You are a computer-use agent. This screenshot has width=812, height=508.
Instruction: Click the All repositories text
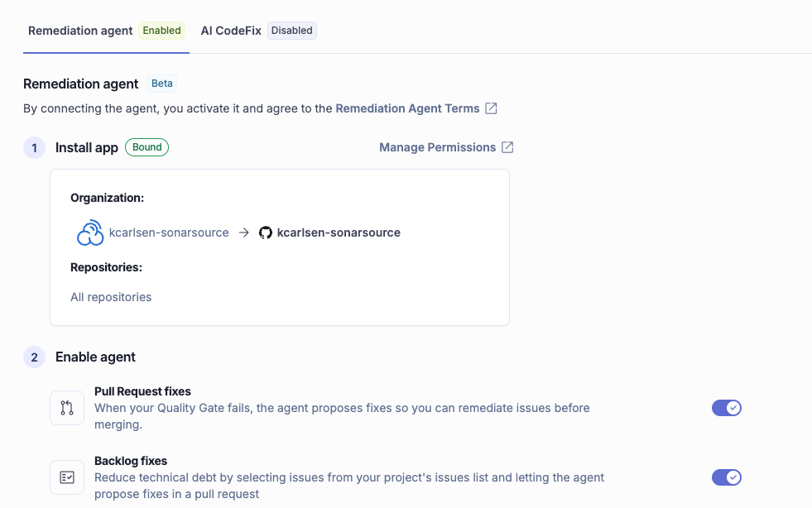(111, 297)
